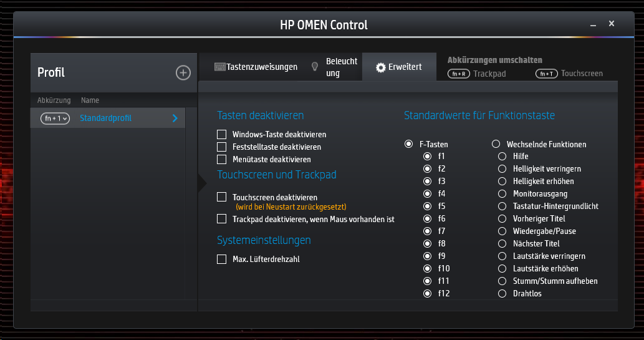Enable Feststelltaste deaktivieren checkbox
644x340 pixels.
pos(222,147)
